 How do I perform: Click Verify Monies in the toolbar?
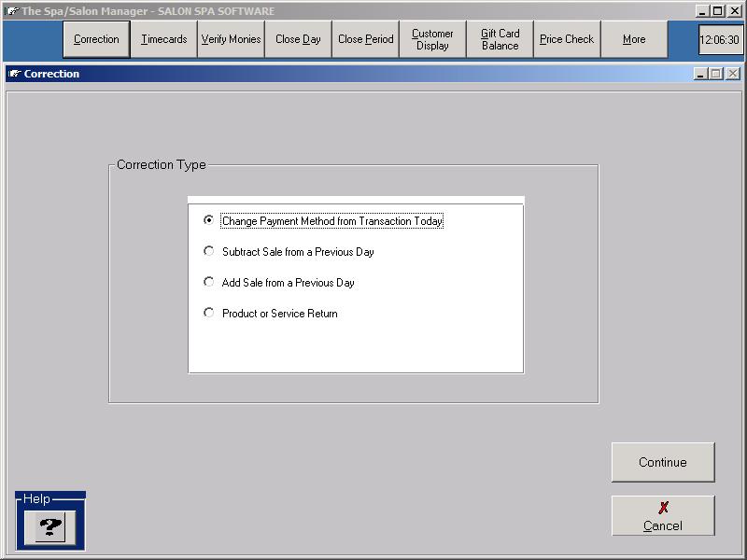231,39
